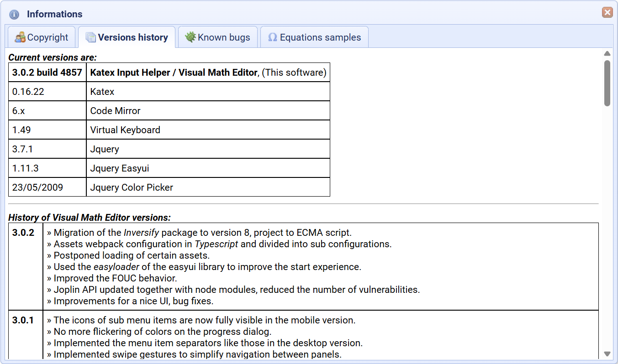Click the 'Code Mirror' table cell

208,111
